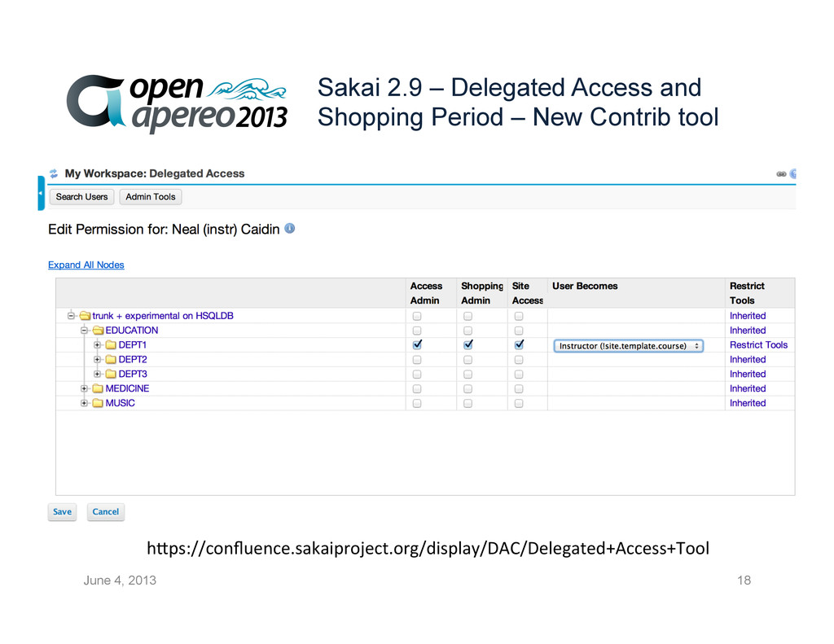Select the DEPT1 tree item label
Screen dimensions: 834x644
[x=133, y=344]
